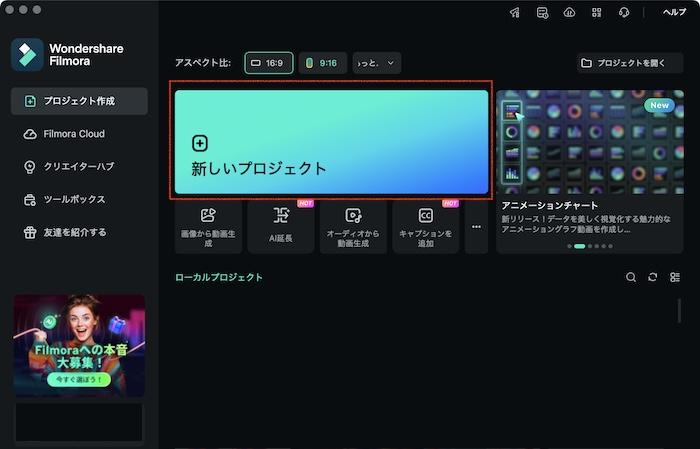Click the local projects scrollbar
This screenshot has width=700, height=449.
click(x=679, y=311)
